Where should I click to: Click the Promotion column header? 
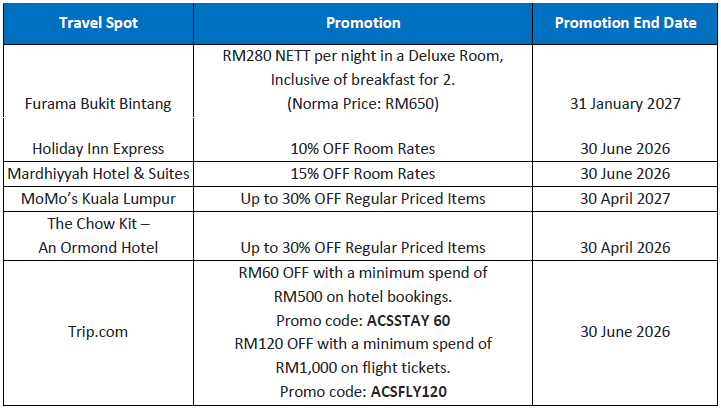pos(363,23)
